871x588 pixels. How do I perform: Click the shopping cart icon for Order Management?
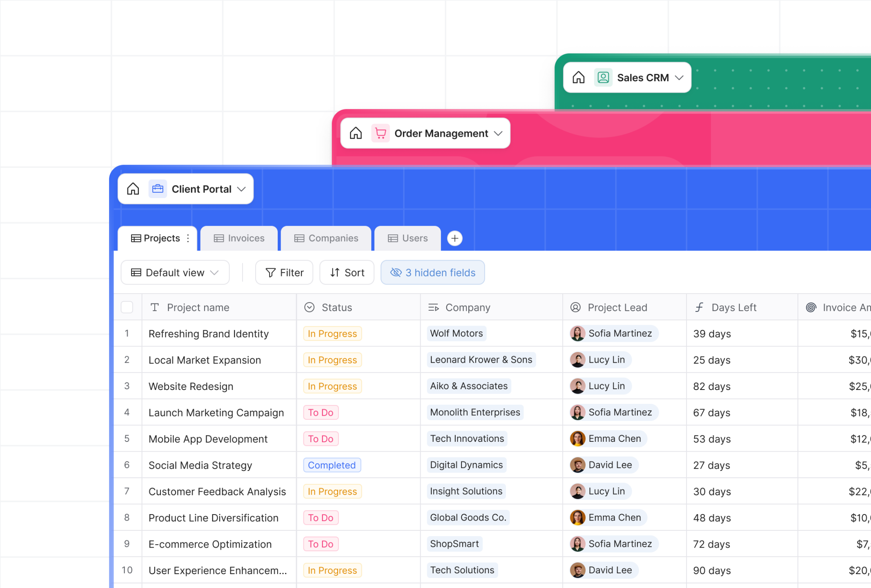[380, 133]
